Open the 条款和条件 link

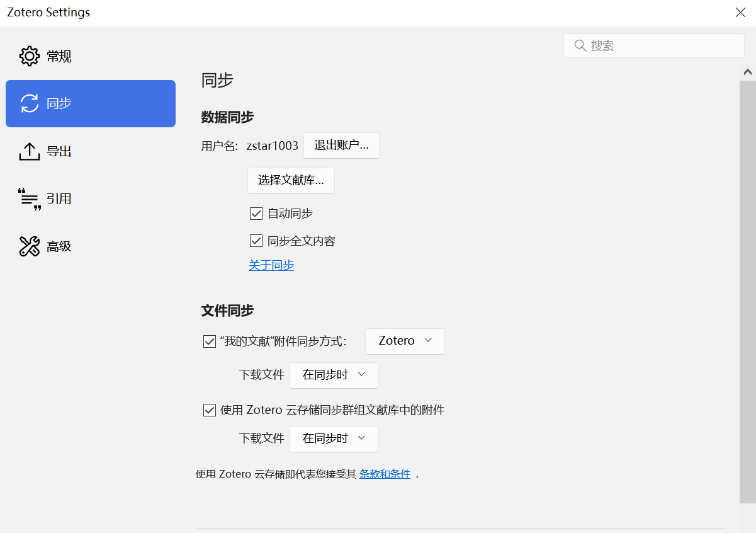coord(385,474)
